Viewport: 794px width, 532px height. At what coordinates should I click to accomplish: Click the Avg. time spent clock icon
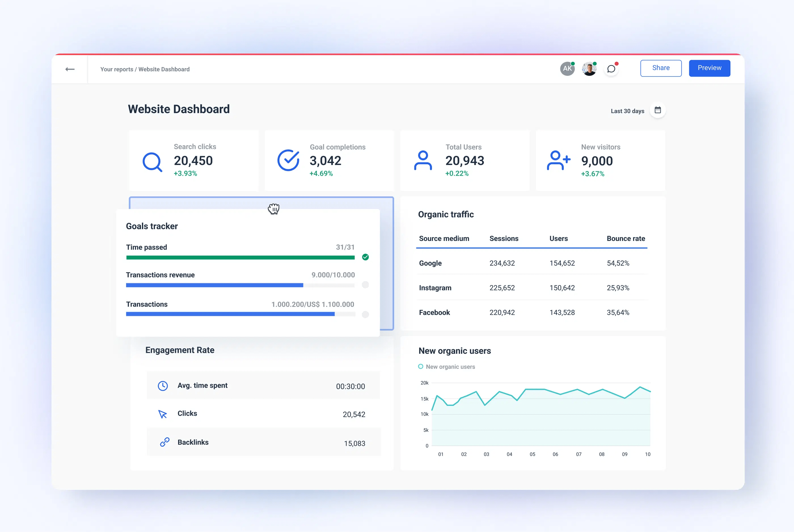click(163, 386)
